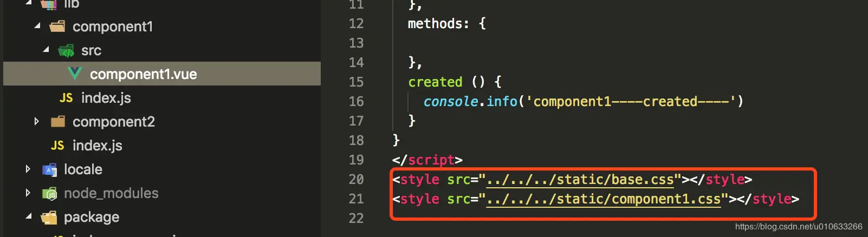Screen dimensions: 868x237
Task: Click line number 16 in gutter
Action: (x=356, y=101)
